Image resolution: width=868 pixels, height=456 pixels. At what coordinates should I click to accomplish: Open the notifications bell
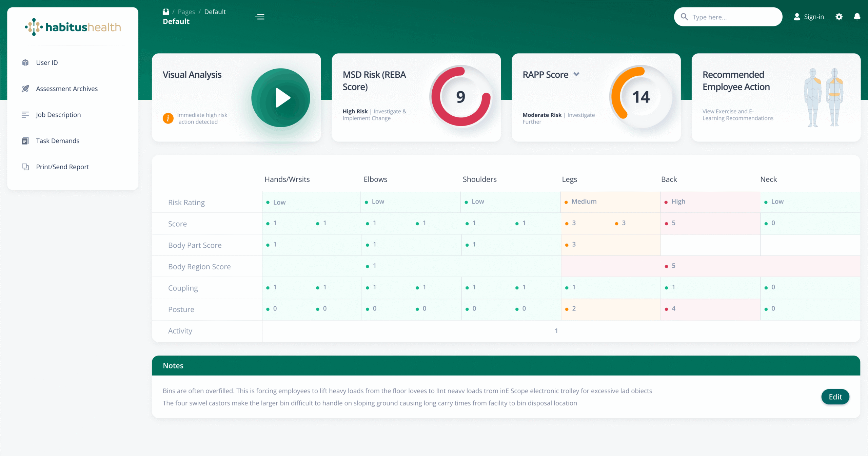coord(857,17)
